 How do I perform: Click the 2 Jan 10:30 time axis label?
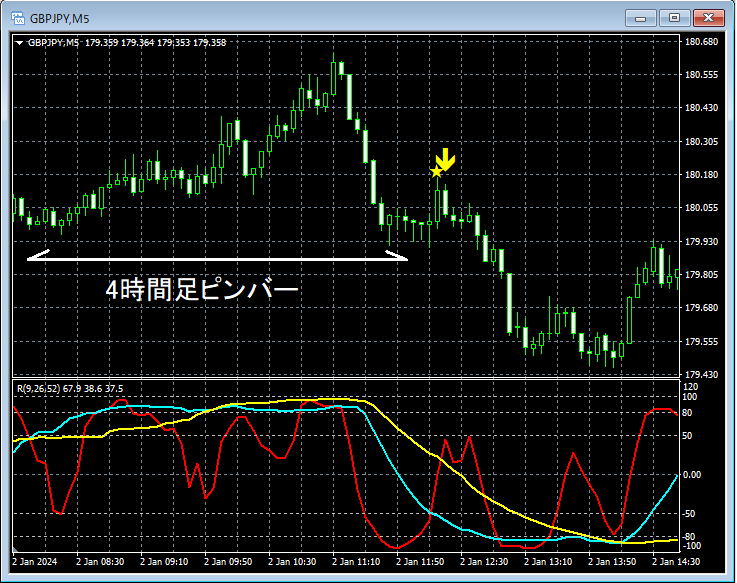292,562
